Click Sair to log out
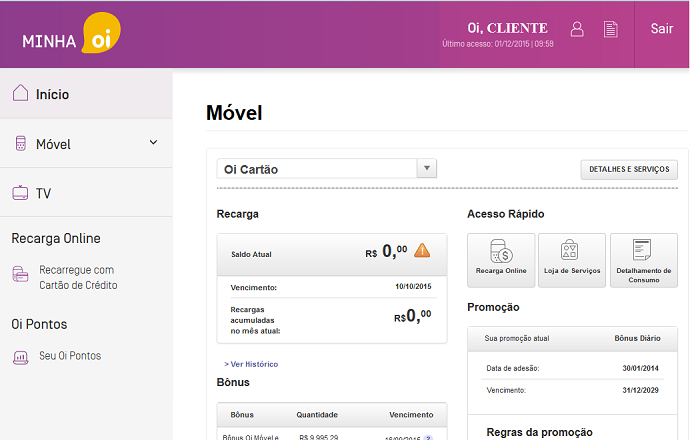The height and width of the screenshot is (440, 690). pos(661,29)
